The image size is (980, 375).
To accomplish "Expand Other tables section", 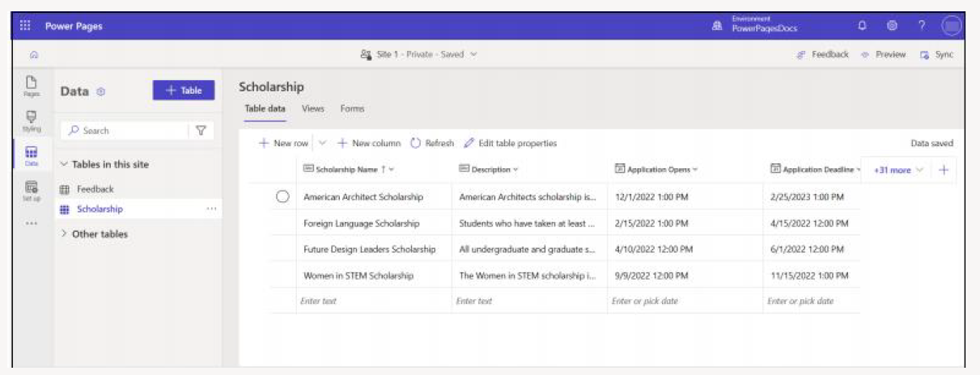I will [x=94, y=234].
